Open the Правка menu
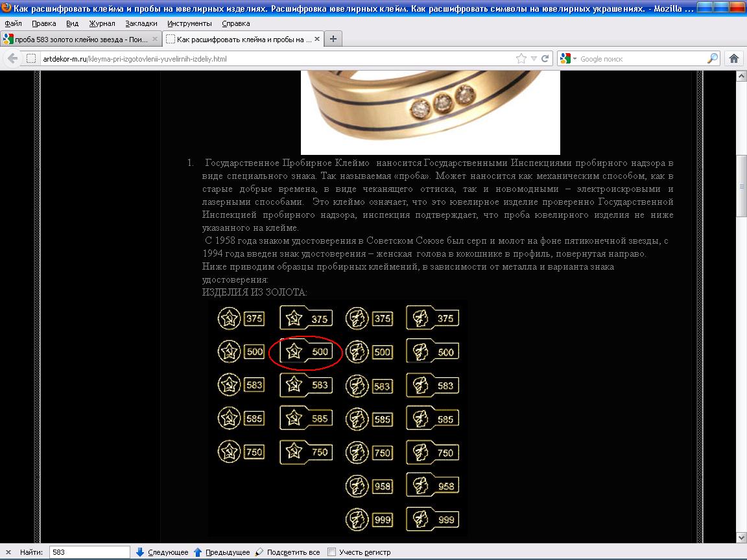747x560 pixels. click(44, 23)
